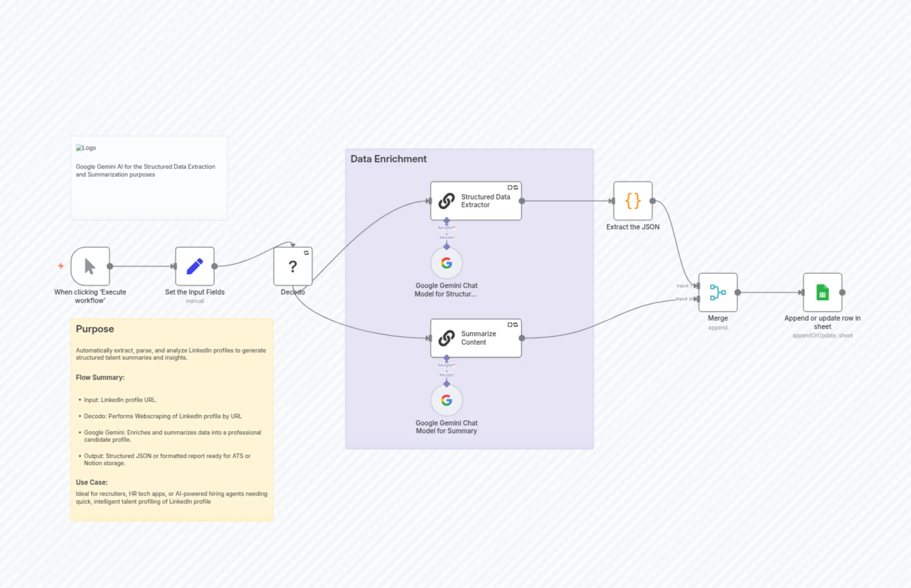This screenshot has height=588, width=911.
Task: Click the Data Enrichment section title
Action: click(x=388, y=159)
